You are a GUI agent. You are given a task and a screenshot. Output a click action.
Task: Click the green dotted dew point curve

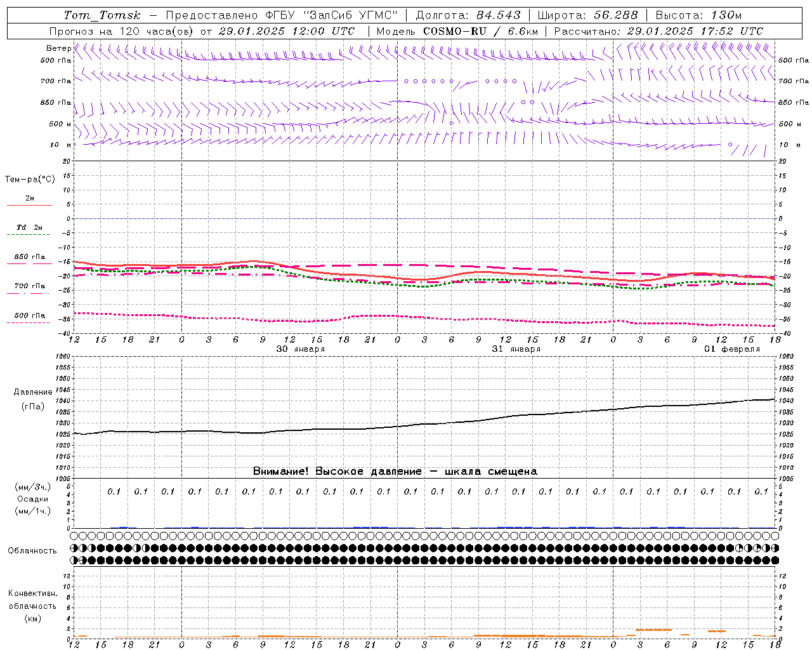tap(425, 286)
